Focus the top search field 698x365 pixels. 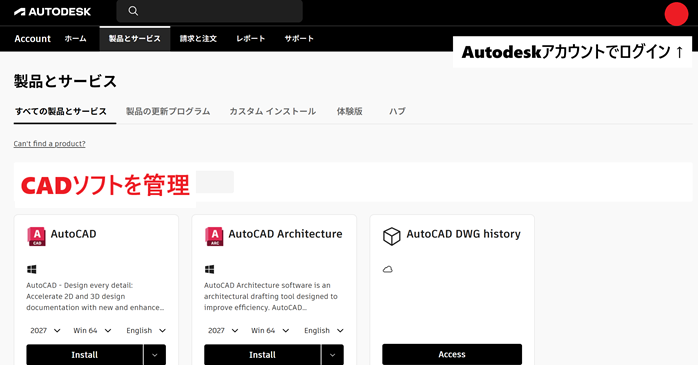(210, 11)
